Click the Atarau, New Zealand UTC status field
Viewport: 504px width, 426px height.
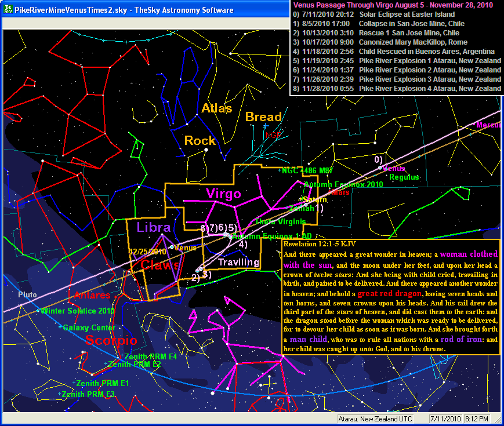[380, 418]
